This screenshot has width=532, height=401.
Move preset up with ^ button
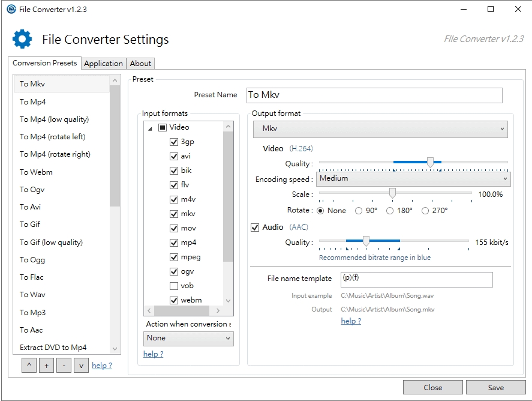[29, 366]
